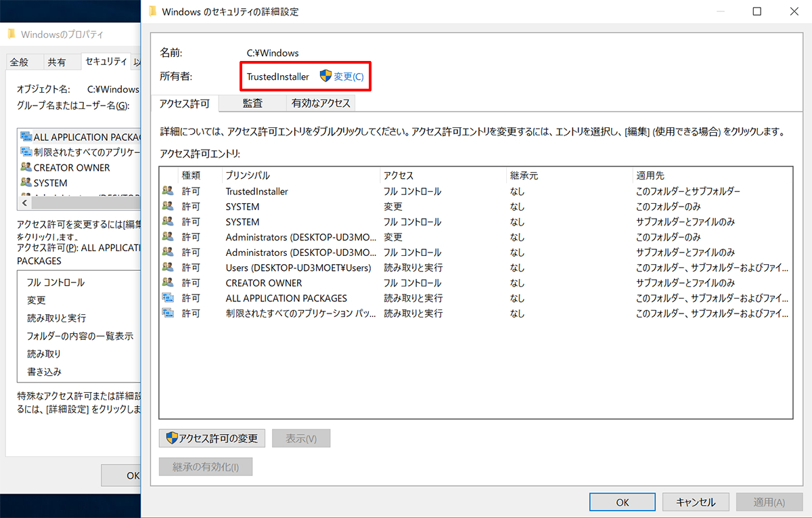
Task: Click SYSTEM icon in the properties window list
Action: tap(26, 183)
